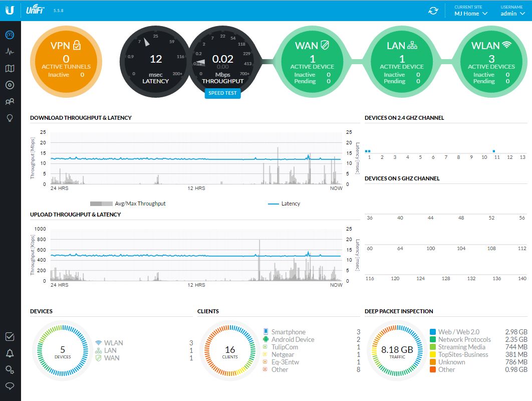Click the 16 Clients donut chart
Image resolution: width=532 pixels, height=401 pixels.
tap(230, 351)
